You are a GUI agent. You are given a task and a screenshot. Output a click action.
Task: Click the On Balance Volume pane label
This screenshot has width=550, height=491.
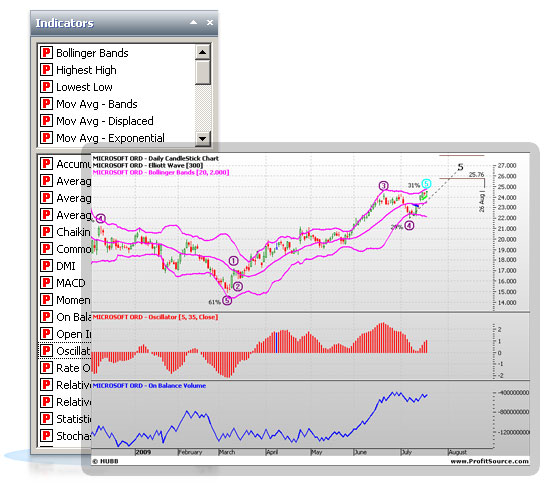tap(149, 385)
